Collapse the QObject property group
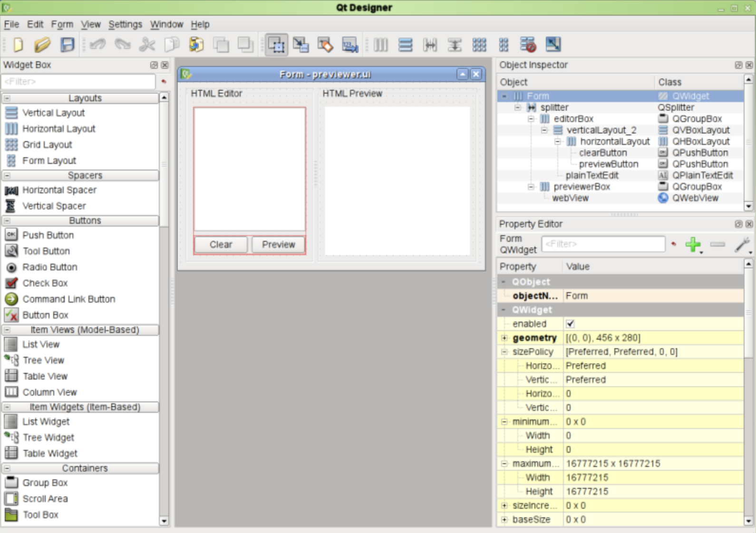756x533 pixels. 504,282
